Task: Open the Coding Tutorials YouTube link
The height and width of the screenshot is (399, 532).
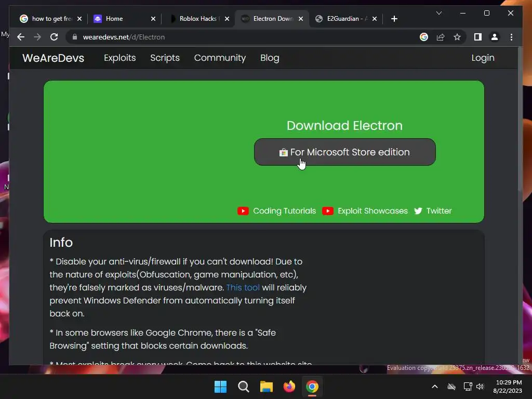Action: click(284, 211)
